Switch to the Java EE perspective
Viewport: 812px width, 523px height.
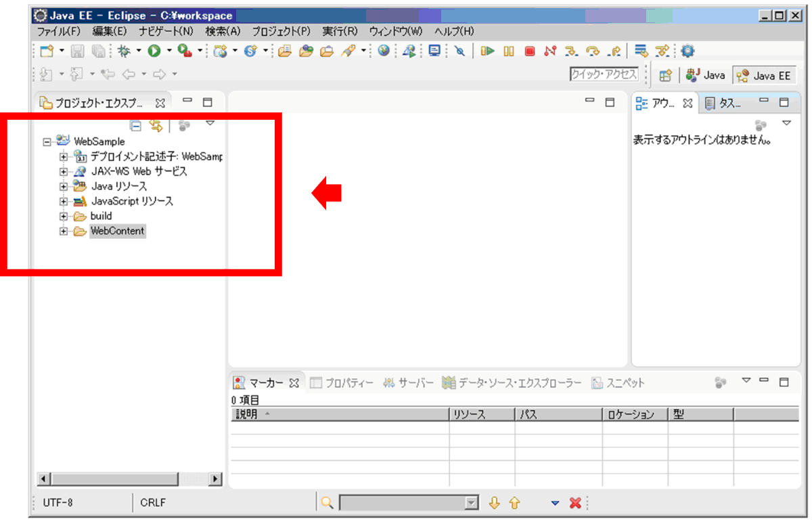[x=764, y=76]
